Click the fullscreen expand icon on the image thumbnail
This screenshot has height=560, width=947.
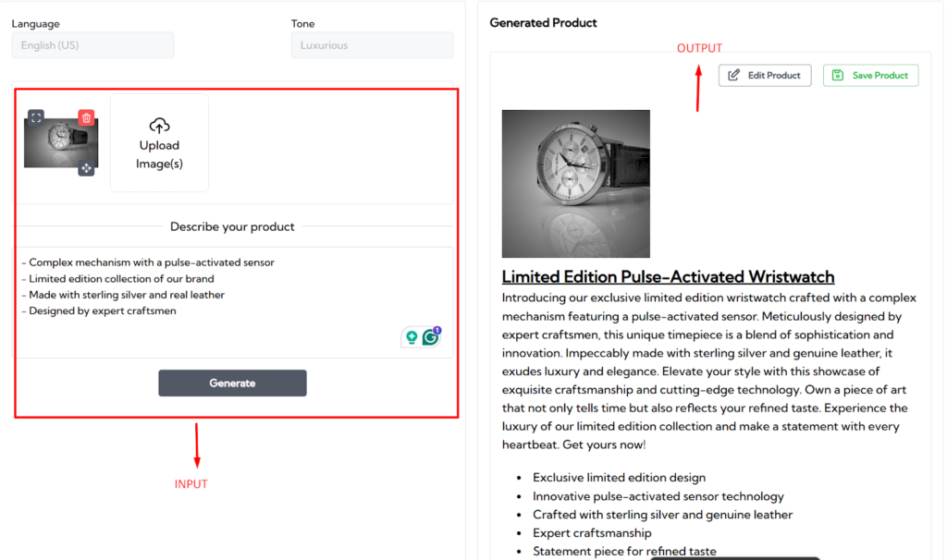(x=37, y=116)
